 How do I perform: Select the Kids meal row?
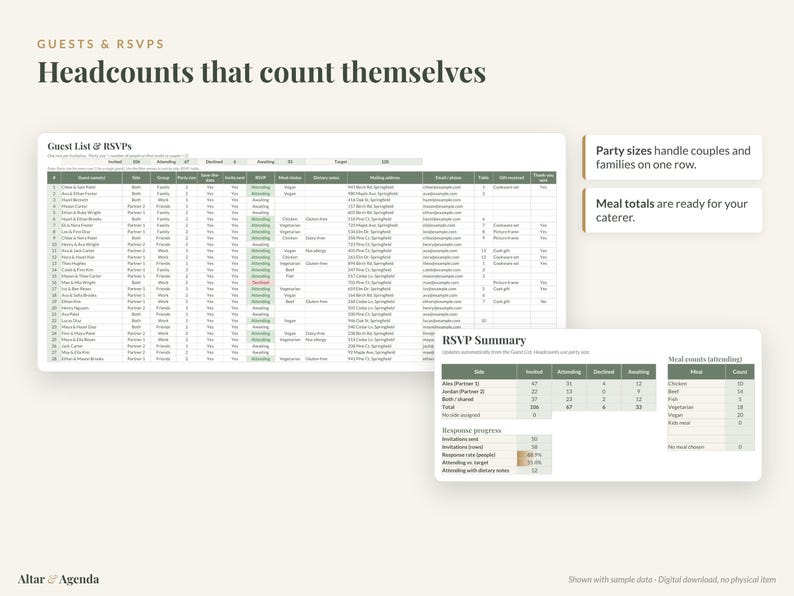coord(711,423)
